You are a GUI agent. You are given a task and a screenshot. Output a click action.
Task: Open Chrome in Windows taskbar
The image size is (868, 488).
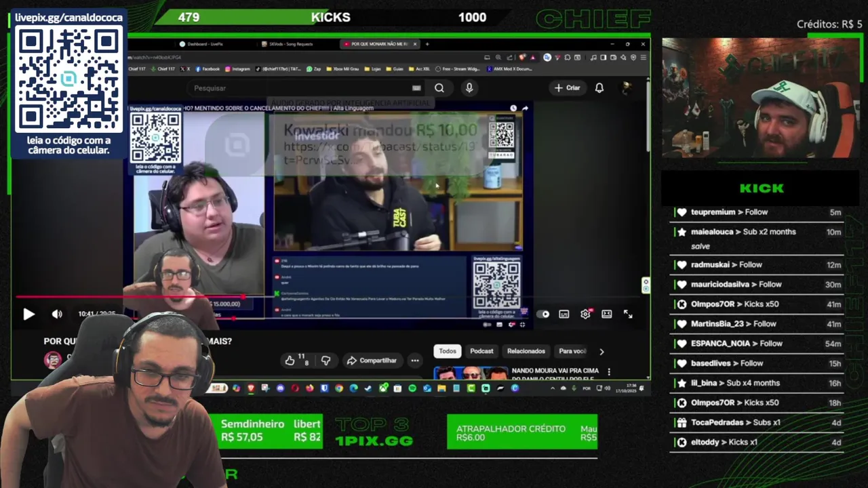[x=339, y=388]
